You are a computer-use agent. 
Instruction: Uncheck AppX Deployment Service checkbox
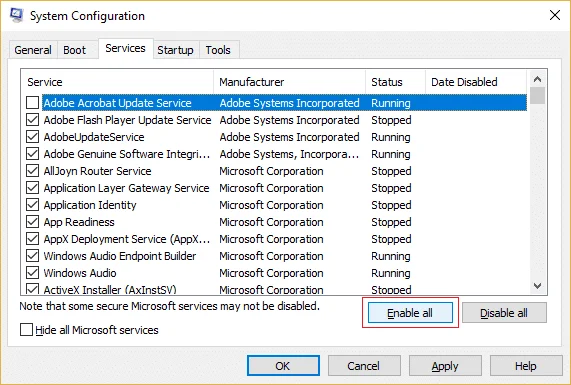pos(32,239)
